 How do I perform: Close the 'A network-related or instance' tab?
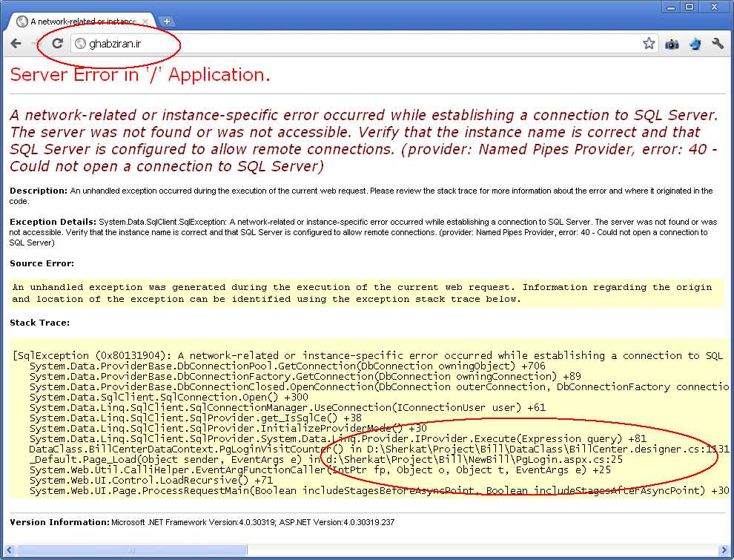[145, 22]
